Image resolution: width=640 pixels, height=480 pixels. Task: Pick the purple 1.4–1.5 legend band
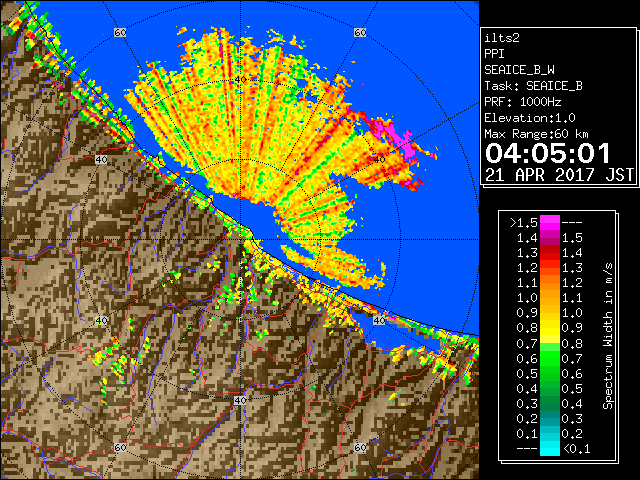(550, 238)
